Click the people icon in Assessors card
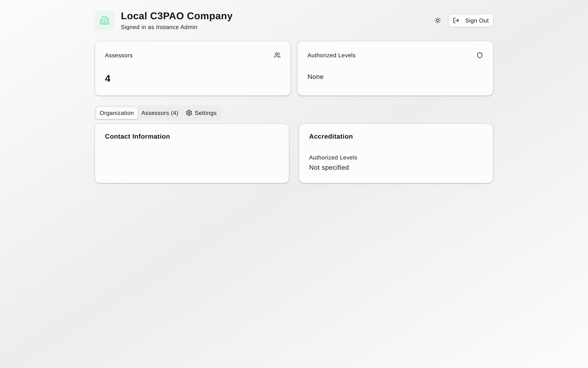 (x=277, y=55)
